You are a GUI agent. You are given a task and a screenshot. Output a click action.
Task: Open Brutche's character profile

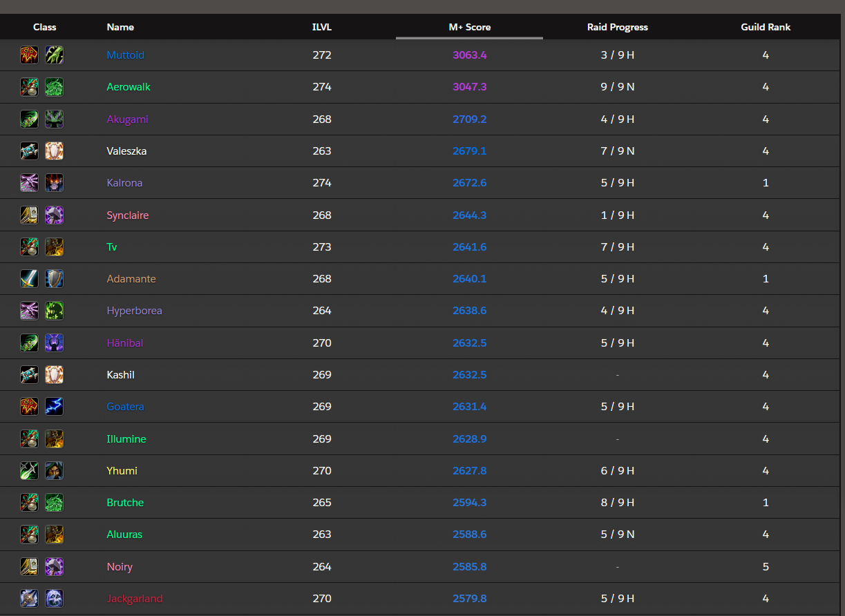[126, 503]
